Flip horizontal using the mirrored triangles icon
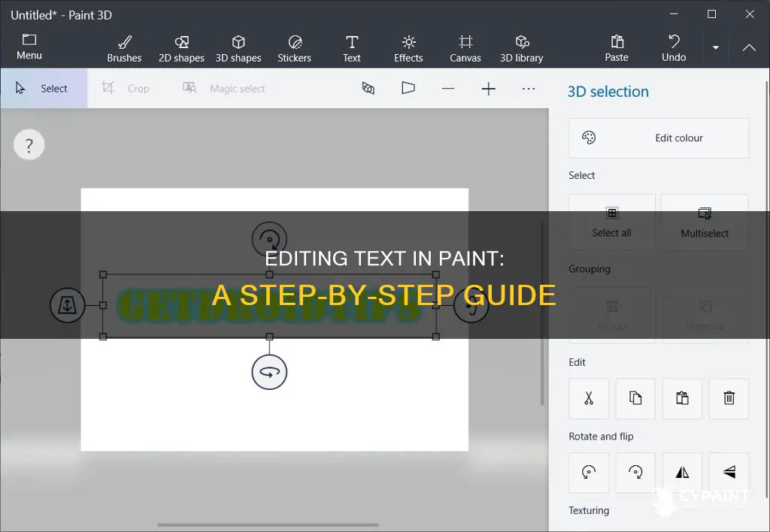The height and width of the screenshot is (532, 770). 682,473
